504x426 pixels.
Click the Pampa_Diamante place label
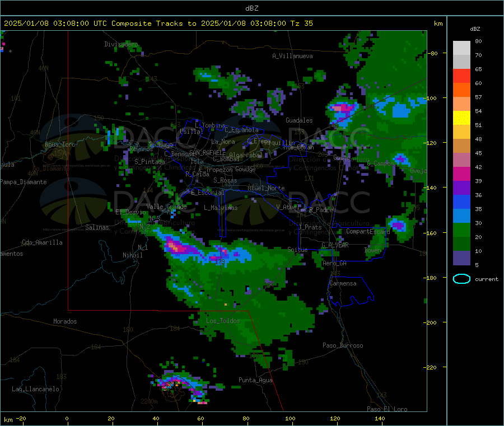click(24, 182)
